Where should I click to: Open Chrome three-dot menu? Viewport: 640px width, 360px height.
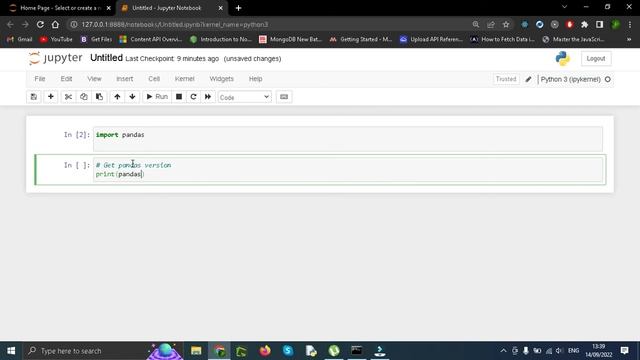pyautogui.click(x=630, y=24)
